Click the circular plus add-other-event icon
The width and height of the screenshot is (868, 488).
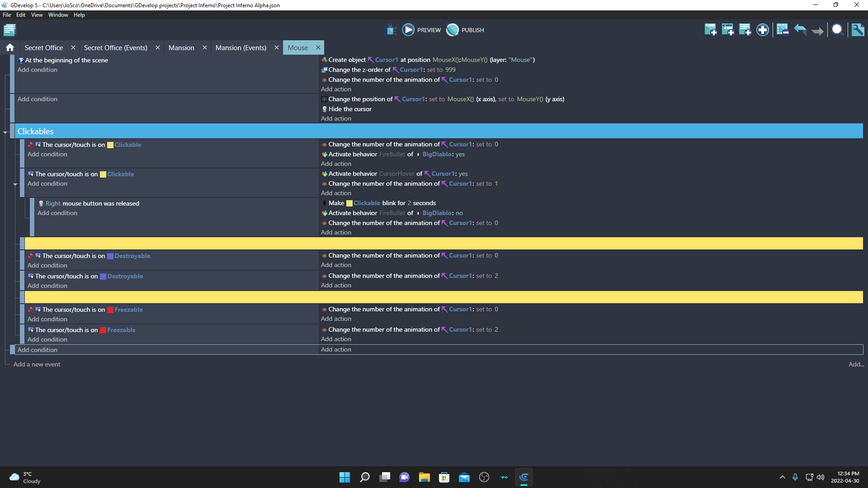(763, 30)
